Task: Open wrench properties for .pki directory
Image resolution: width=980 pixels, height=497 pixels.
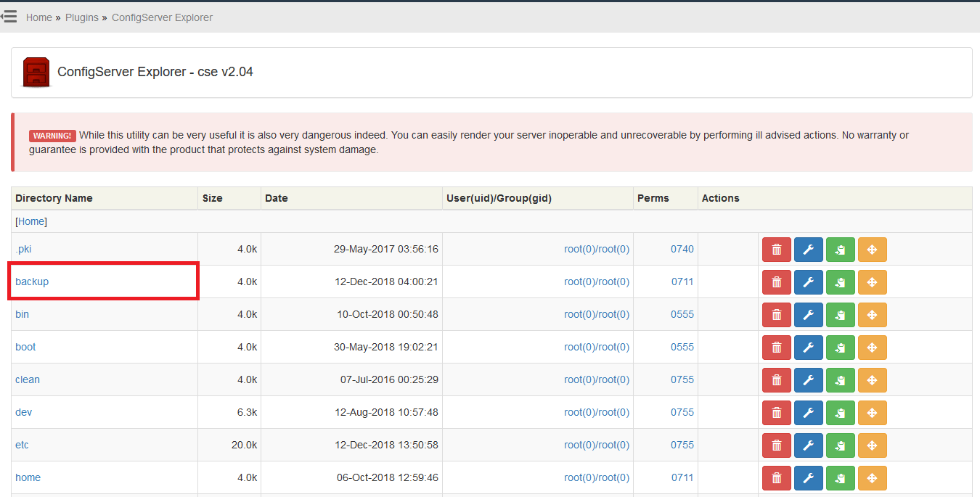Action: (809, 250)
